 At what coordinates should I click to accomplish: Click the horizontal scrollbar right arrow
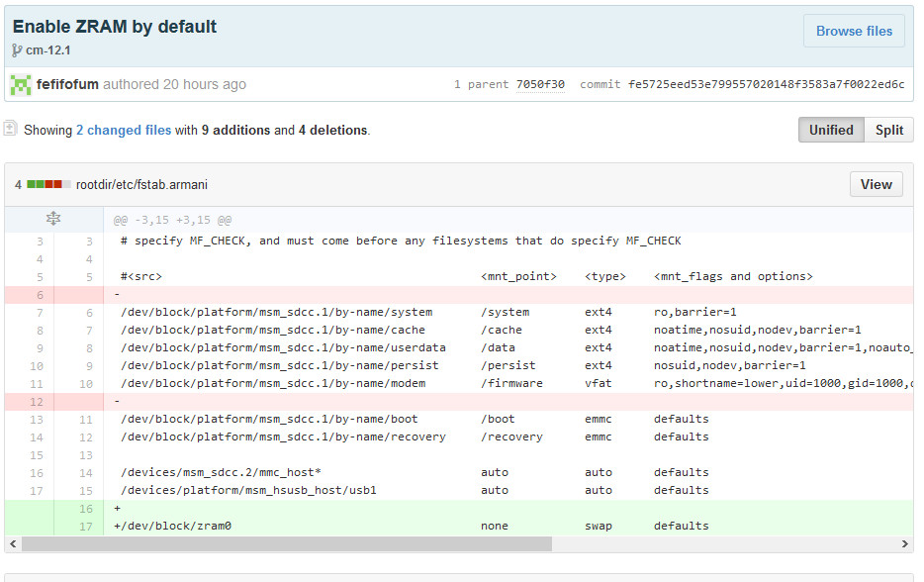coord(904,543)
